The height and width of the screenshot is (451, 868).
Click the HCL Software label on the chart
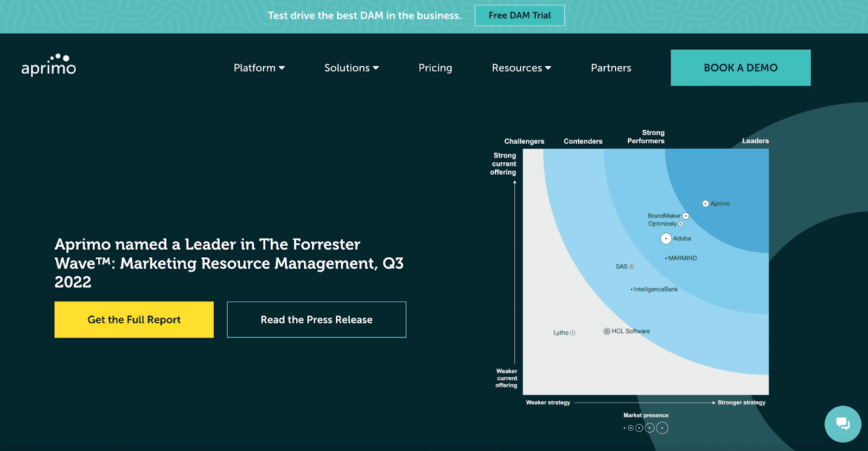631,331
